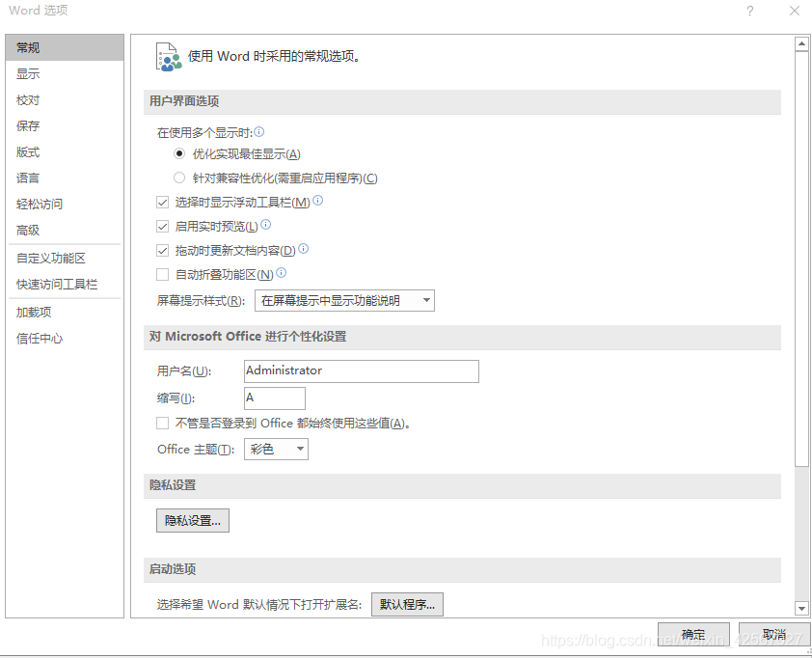Image resolution: width=812 pixels, height=658 pixels.
Task: Select 语言 category
Action: 65,178
